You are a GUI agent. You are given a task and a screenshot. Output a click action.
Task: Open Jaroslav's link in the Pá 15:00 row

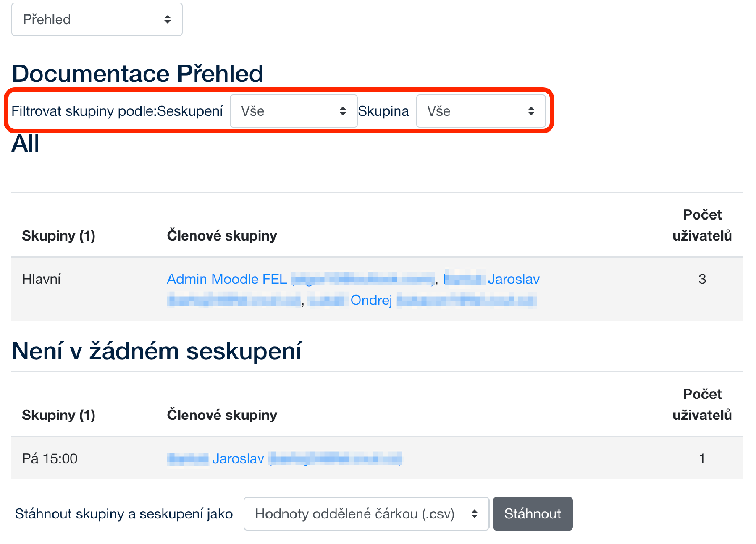pyautogui.click(x=238, y=459)
